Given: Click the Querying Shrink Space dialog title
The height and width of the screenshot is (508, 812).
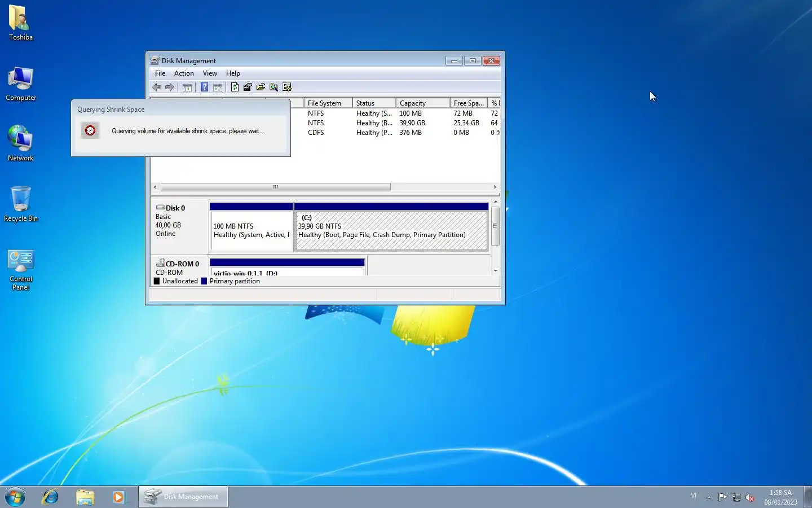Looking at the screenshot, I should point(111,110).
